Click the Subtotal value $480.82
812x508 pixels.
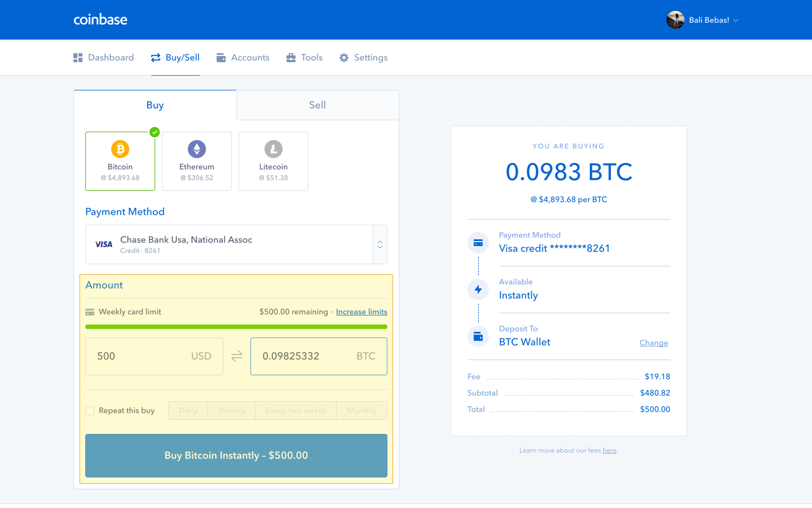[655, 393]
